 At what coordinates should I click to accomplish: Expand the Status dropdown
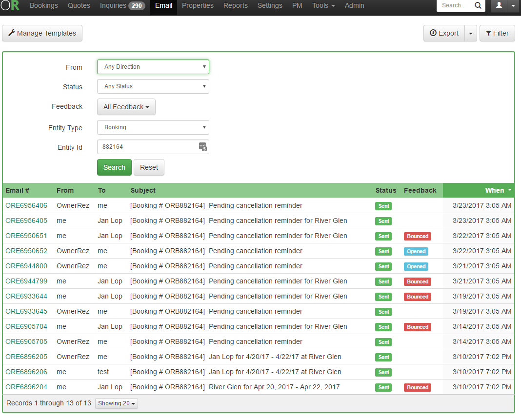coord(153,86)
